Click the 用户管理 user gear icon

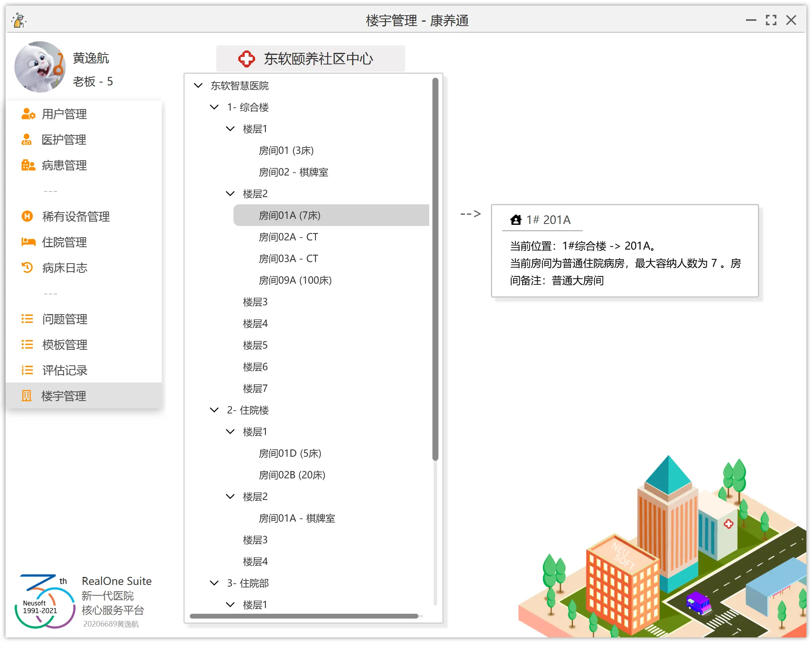[x=28, y=114]
